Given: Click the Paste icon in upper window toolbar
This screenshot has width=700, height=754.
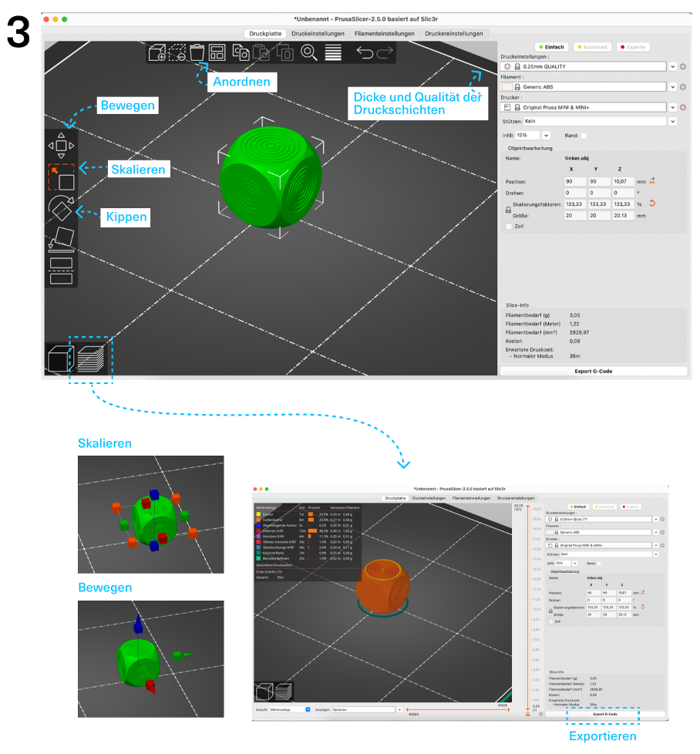Looking at the screenshot, I should pyautogui.click(x=261, y=52).
